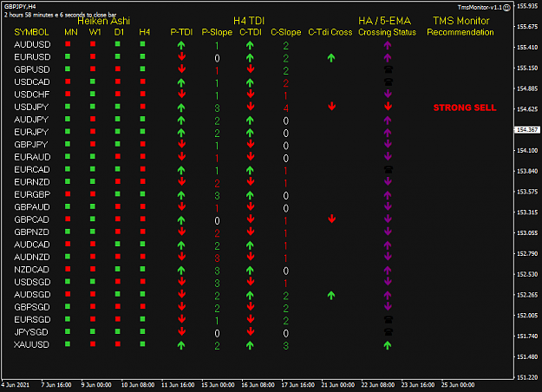Click the AUDUSD symbol row label
542x392 pixels.
[32, 44]
